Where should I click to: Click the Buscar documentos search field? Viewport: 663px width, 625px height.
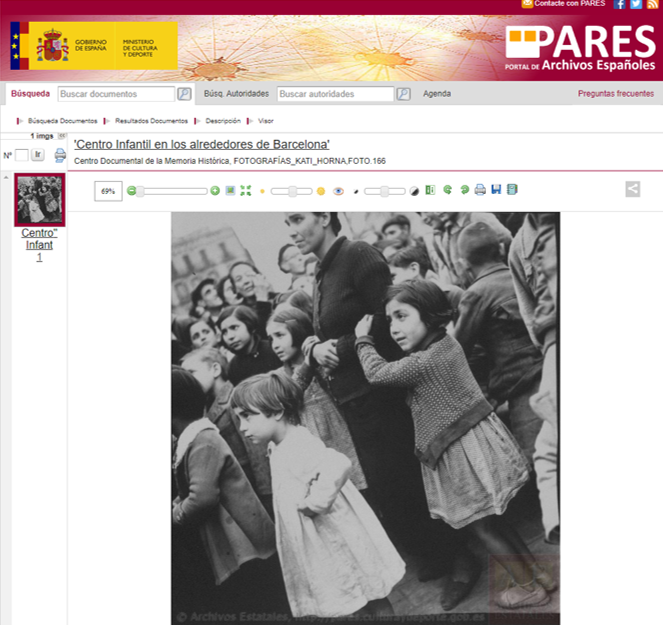(116, 94)
